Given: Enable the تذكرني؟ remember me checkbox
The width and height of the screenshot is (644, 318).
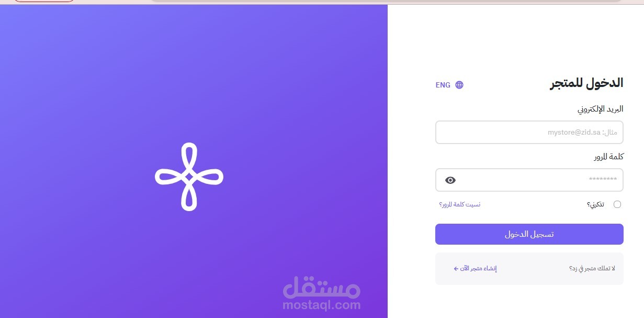Looking at the screenshot, I should click(x=617, y=204).
